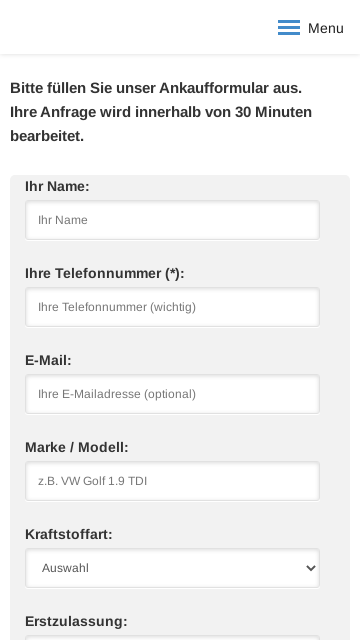
Task: Focus the Ihr Name input field
Action: click(172, 220)
